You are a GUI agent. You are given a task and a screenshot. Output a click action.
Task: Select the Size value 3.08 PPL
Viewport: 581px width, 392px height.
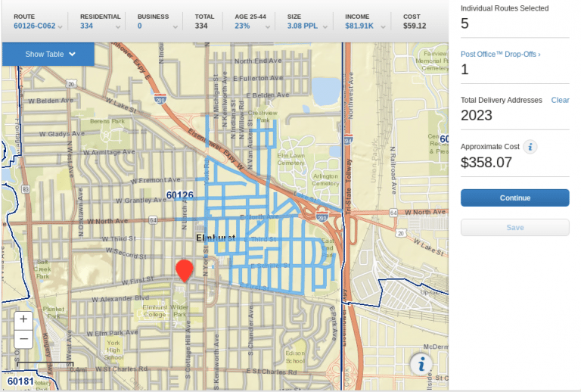tap(303, 26)
